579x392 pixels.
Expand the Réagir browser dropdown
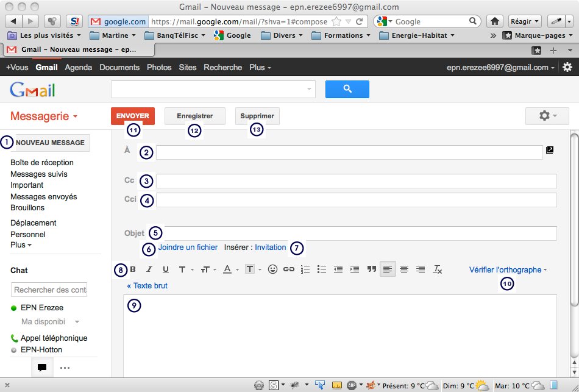click(525, 21)
